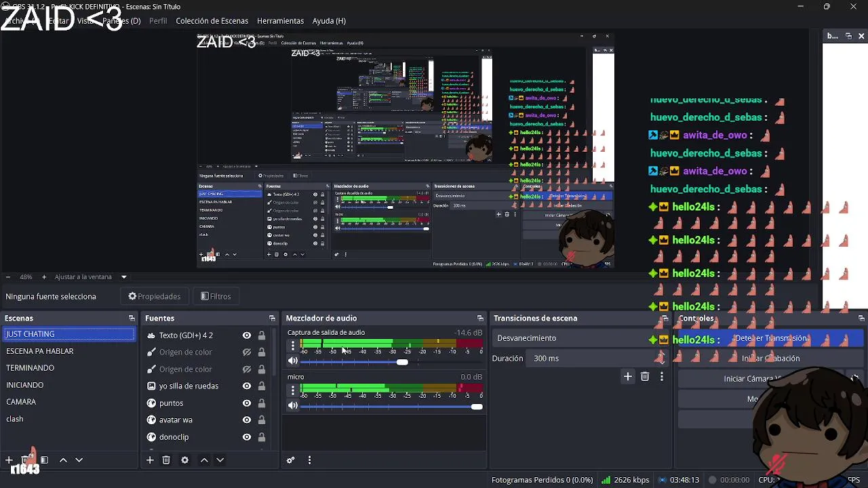Add a scene transition with plus
This screenshot has width=868, height=488.
pos(628,376)
